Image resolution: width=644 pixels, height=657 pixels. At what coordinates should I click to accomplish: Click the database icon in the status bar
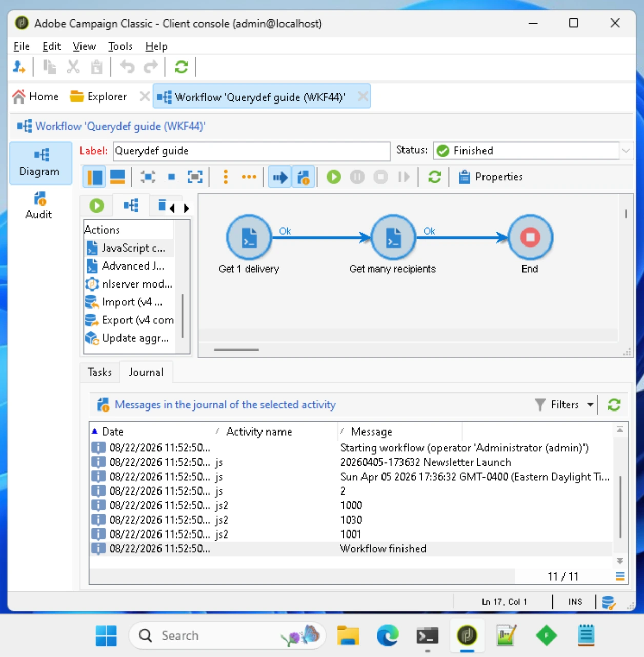click(x=609, y=602)
